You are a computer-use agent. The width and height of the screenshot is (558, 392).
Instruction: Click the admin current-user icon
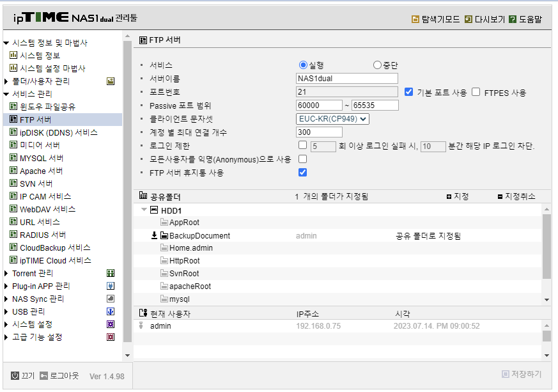(141, 325)
